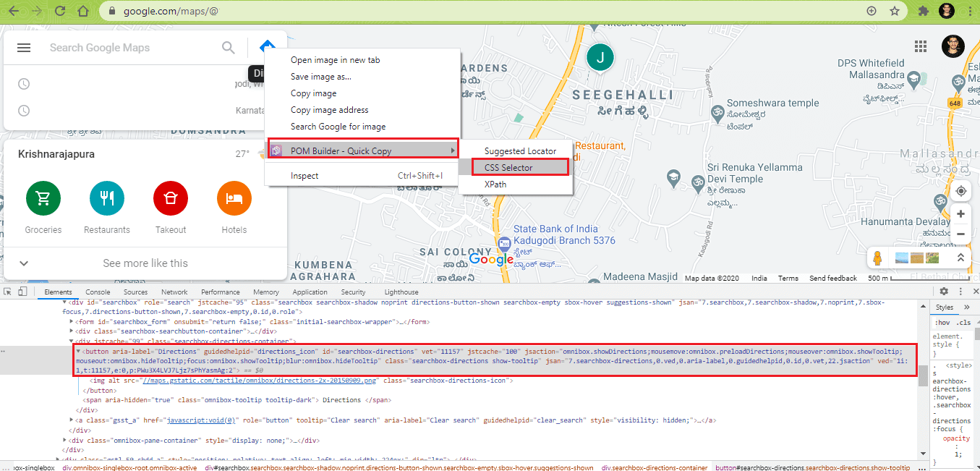Click the search magnifier icon in Maps
The width and height of the screenshot is (980, 471).
(x=229, y=48)
